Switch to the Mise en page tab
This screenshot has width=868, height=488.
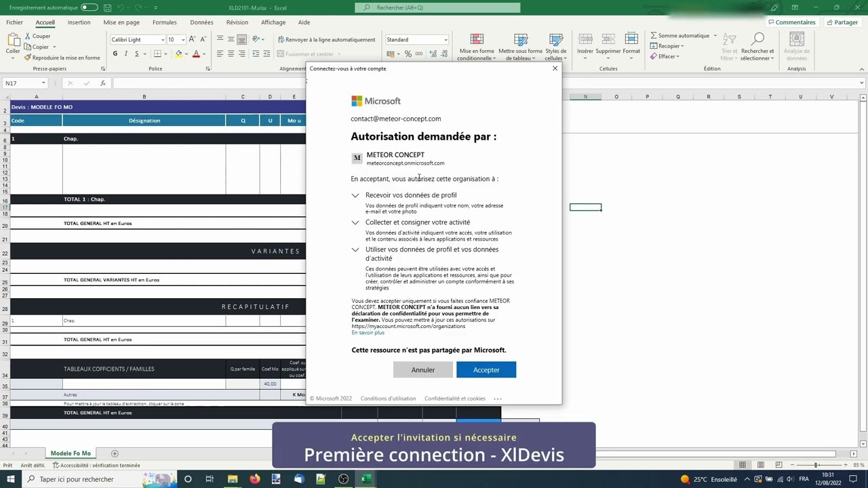pyautogui.click(x=121, y=22)
